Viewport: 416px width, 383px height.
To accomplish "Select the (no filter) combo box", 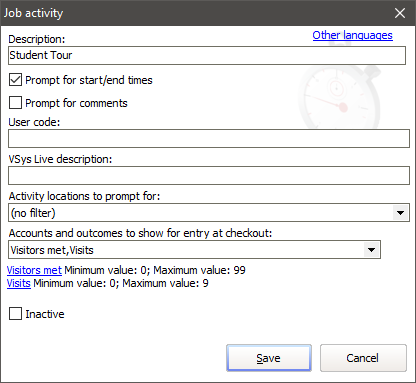I will click(209, 213).
